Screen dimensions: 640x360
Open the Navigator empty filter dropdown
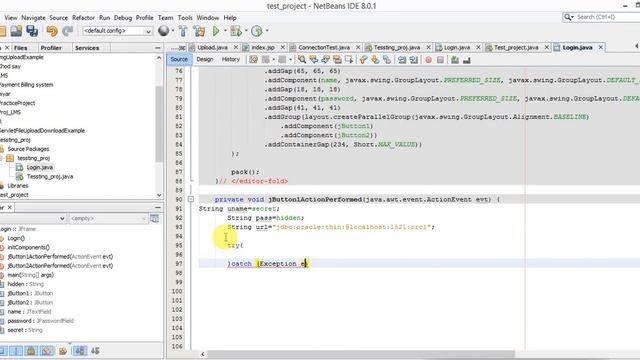point(108,218)
